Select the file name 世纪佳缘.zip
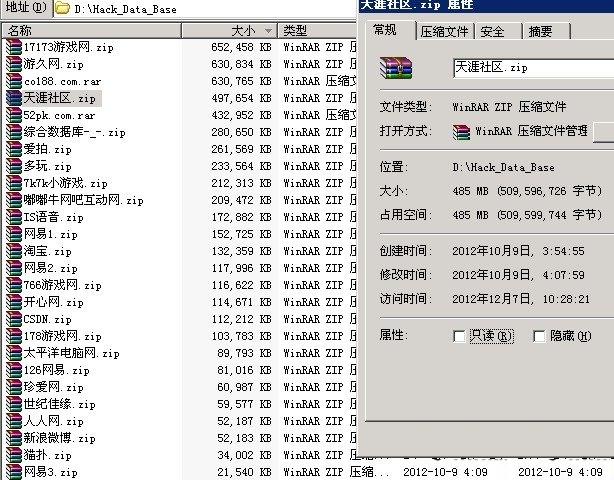 pyautogui.click(x=59, y=404)
